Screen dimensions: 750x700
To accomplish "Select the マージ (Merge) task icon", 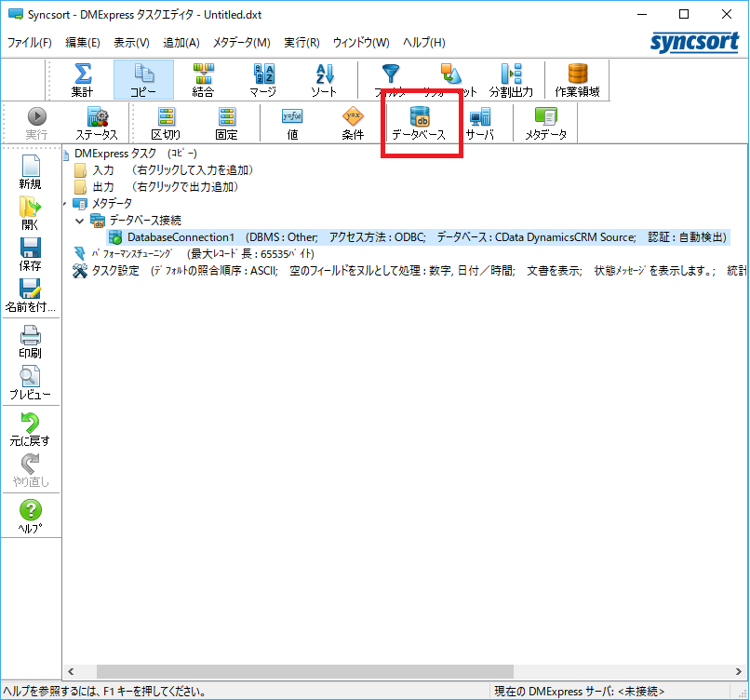I will point(263,79).
